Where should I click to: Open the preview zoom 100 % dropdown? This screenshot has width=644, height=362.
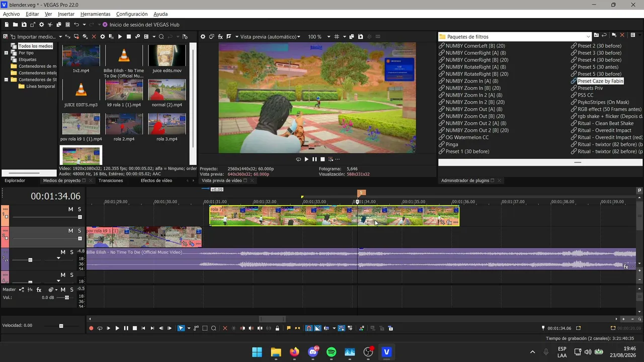point(329,37)
